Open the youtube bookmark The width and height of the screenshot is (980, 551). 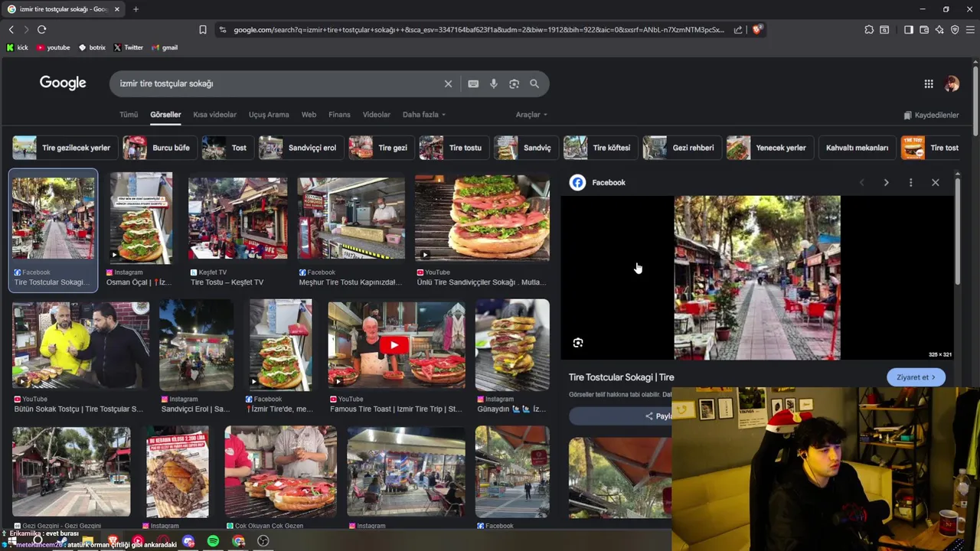pyautogui.click(x=53, y=47)
